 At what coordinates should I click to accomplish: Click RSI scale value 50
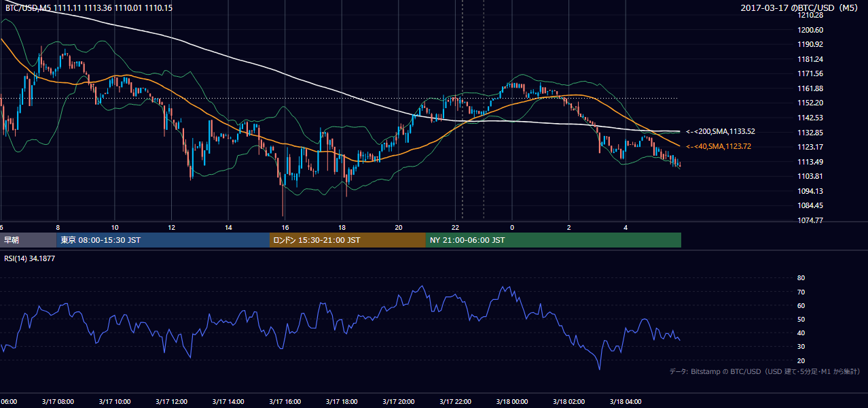(x=801, y=319)
